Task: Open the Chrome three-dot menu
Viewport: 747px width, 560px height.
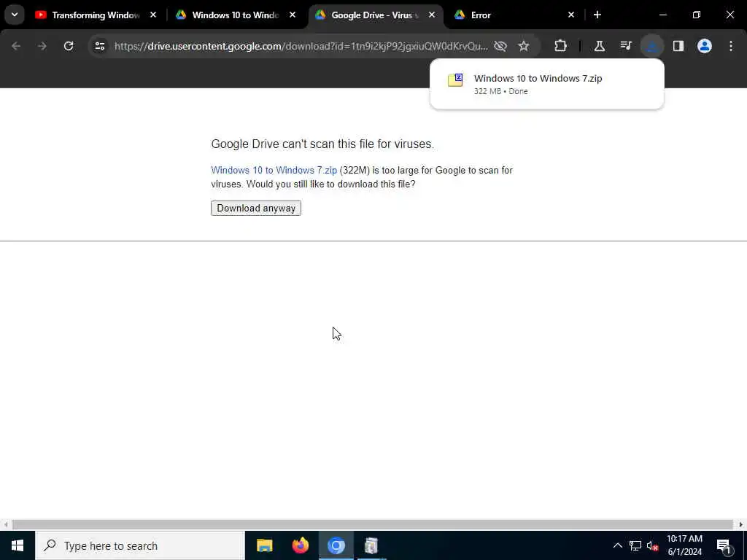Action: [x=731, y=46]
